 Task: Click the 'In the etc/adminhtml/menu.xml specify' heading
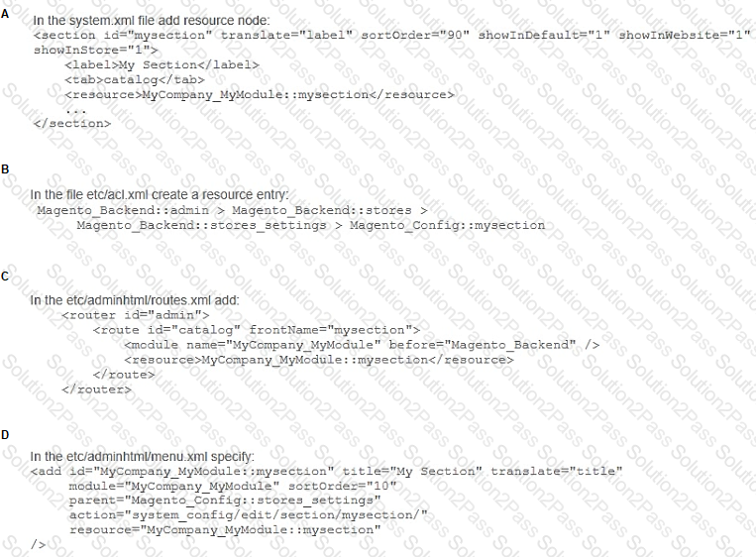(x=143, y=456)
